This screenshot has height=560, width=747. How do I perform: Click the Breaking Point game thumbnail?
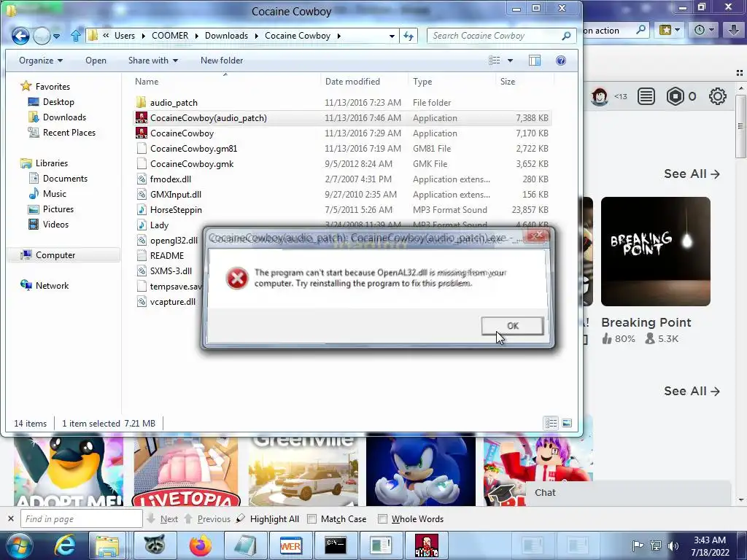(x=656, y=252)
